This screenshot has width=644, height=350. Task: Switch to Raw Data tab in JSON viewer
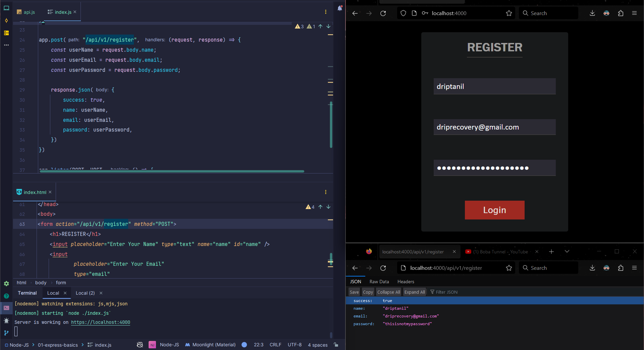(379, 282)
